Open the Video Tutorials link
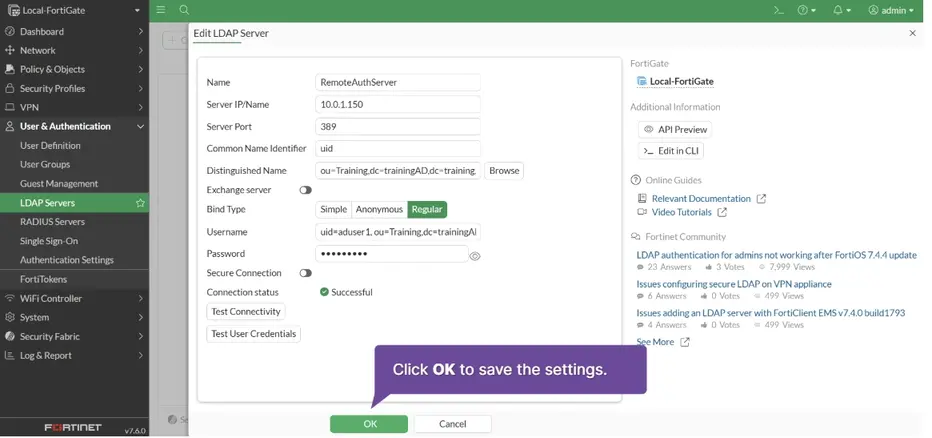Image resolution: width=932 pixels, height=438 pixels. [x=682, y=212]
